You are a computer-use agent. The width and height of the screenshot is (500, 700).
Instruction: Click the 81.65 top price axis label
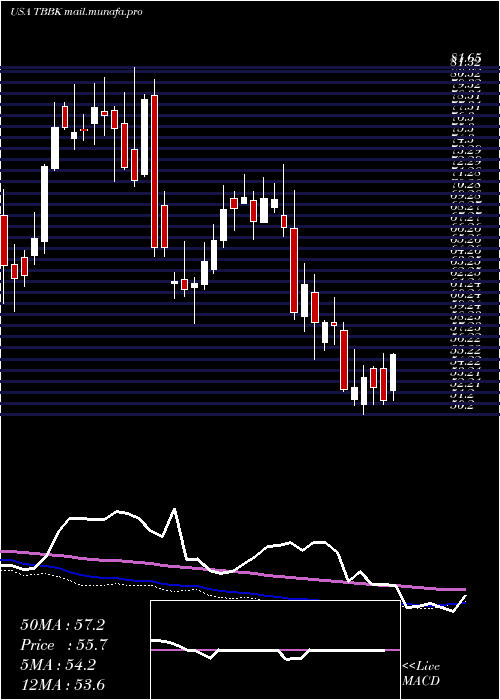coord(465,58)
